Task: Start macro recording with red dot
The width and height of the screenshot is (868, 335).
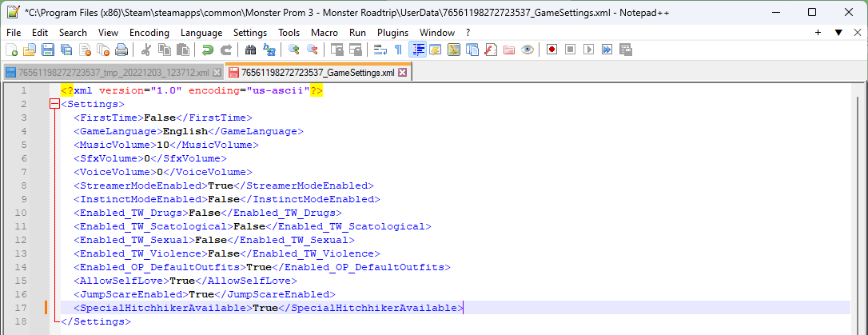Action: (552, 50)
